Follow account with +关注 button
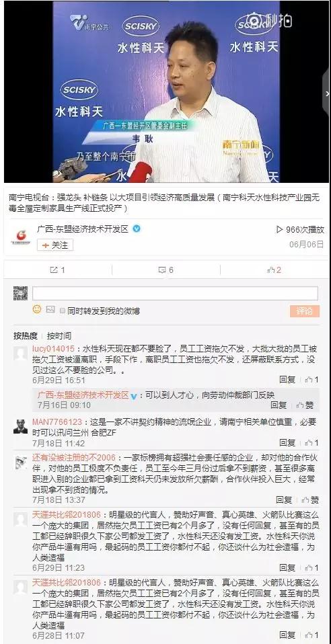Screen dimensions: 331x644 tap(55, 245)
